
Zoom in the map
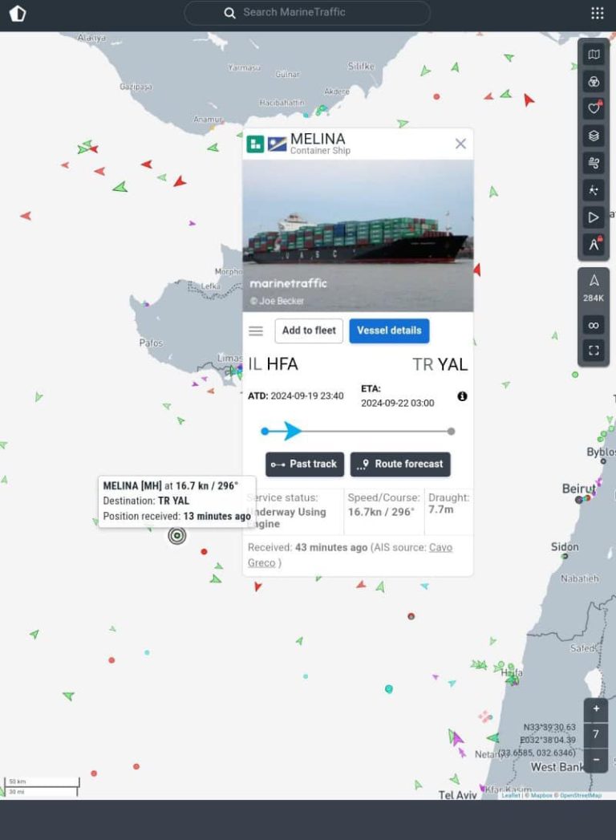click(596, 708)
